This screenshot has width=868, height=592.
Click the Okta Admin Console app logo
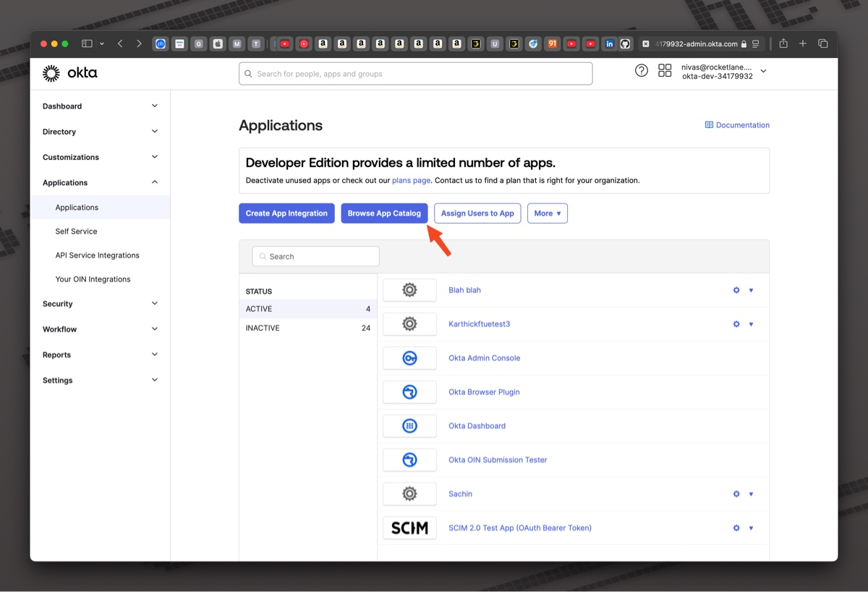tap(409, 358)
